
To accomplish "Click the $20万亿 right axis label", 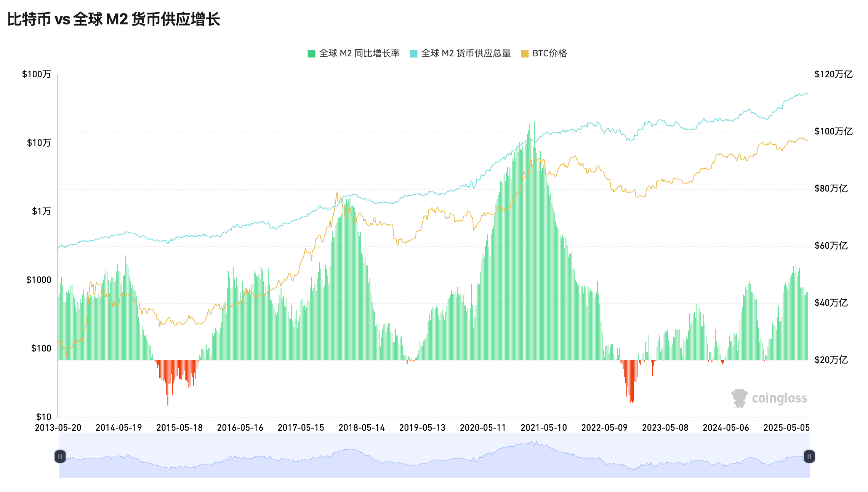I will pyautogui.click(x=831, y=360).
